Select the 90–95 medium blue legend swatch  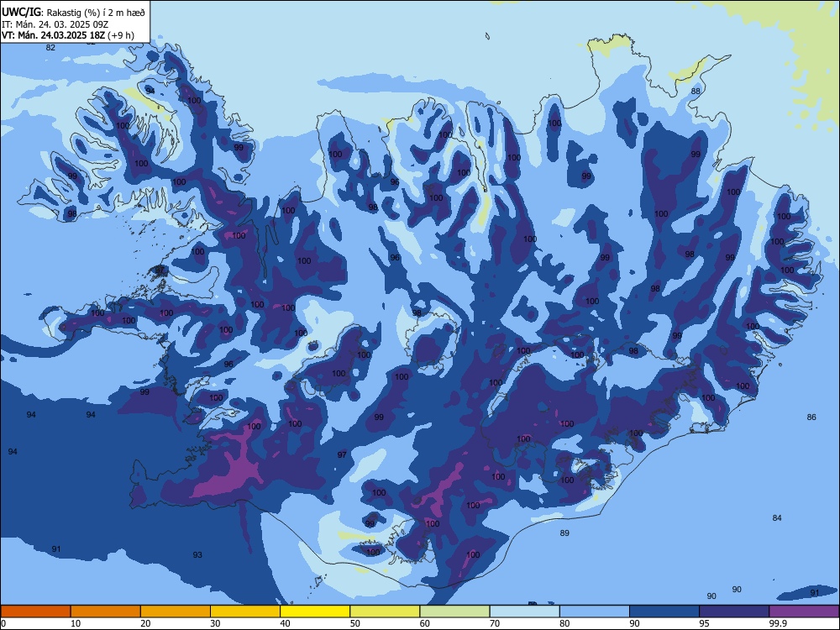point(664,612)
